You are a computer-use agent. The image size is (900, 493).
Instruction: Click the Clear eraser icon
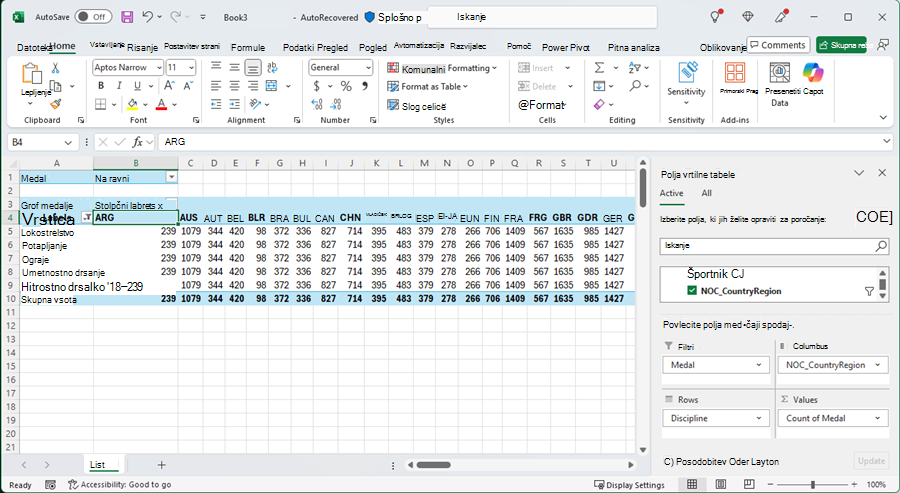tap(599, 104)
